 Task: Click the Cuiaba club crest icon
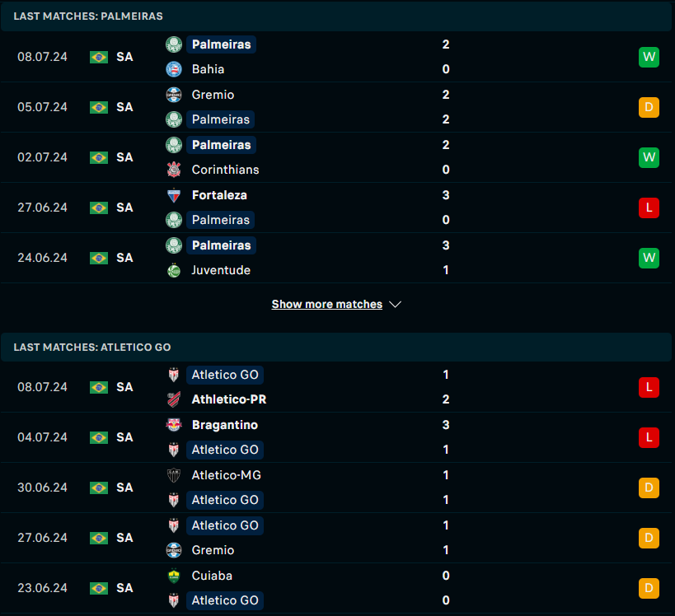pos(174,576)
